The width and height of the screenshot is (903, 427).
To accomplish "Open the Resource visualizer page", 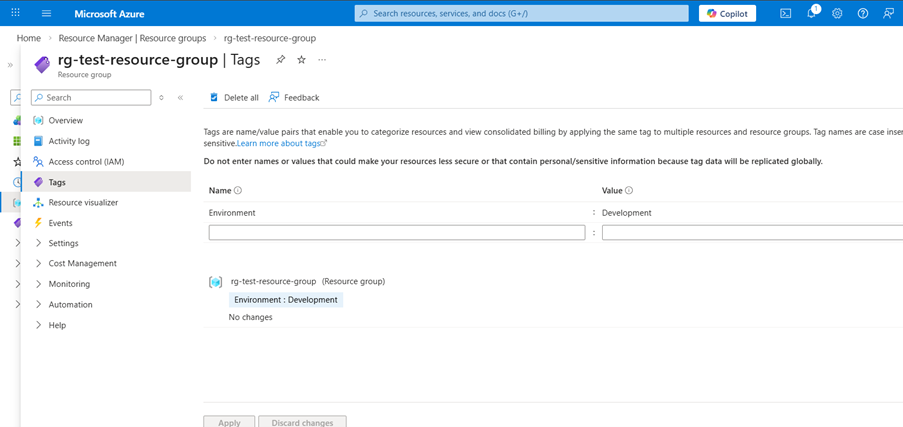I will [x=83, y=202].
